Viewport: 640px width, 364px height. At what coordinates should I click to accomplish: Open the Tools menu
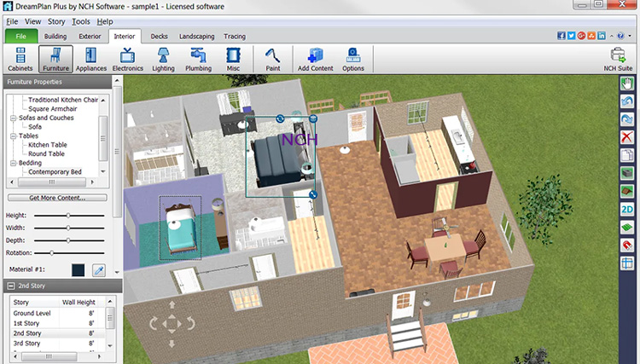tap(81, 21)
